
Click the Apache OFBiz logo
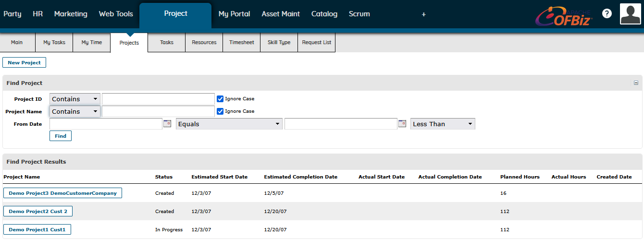click(564, 16)
